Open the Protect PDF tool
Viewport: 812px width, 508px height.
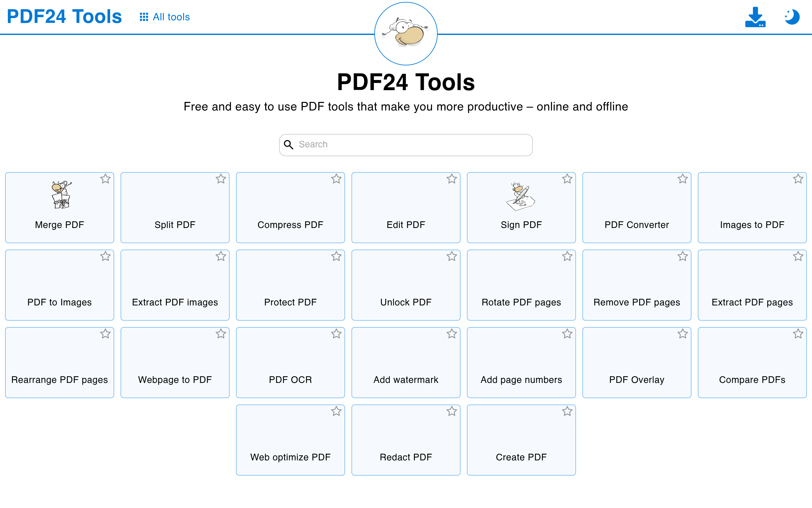coord(291,285)
